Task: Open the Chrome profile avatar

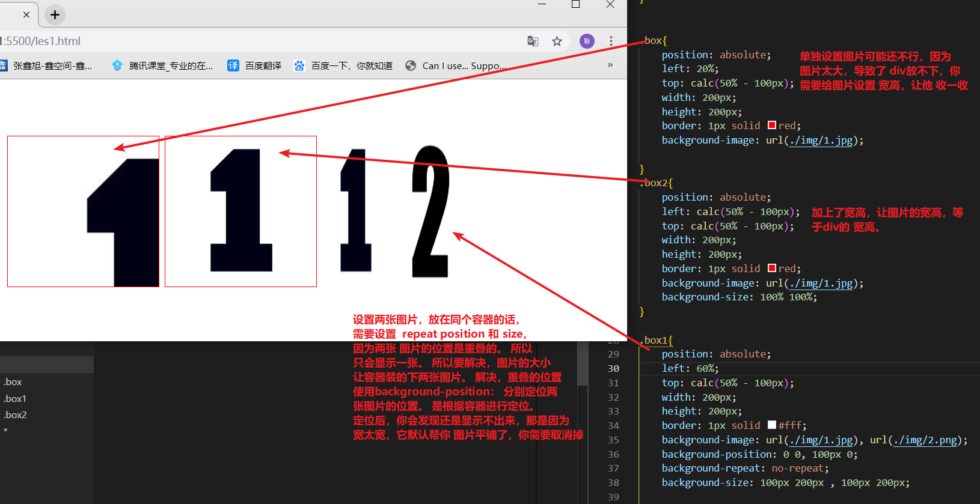Action: point(587,41)
